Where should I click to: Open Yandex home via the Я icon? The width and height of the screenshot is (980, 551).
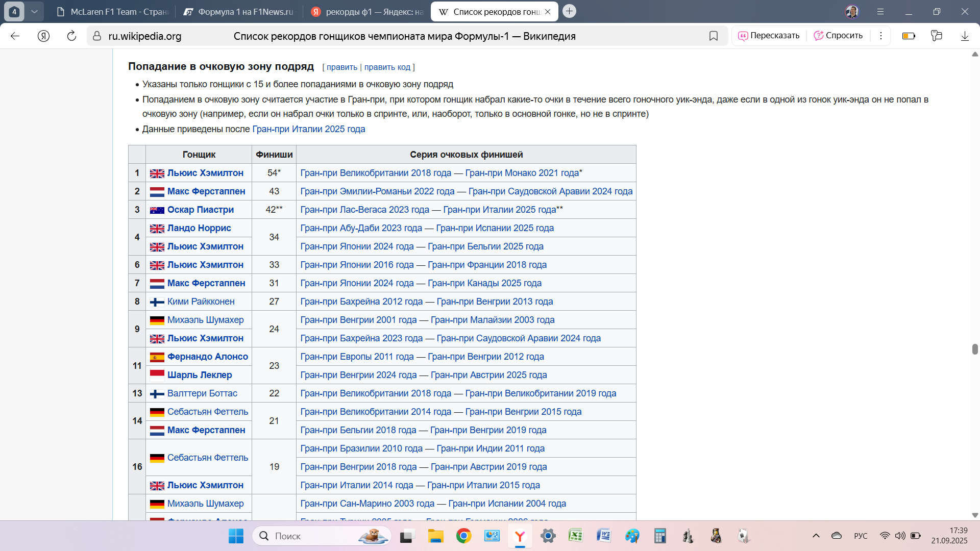click(43, 36)
